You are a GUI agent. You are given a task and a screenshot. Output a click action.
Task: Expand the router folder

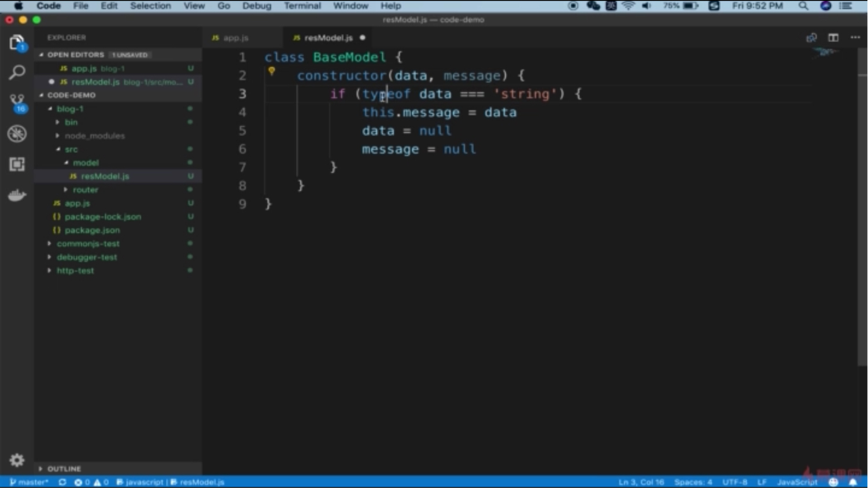tap(65, 190)
